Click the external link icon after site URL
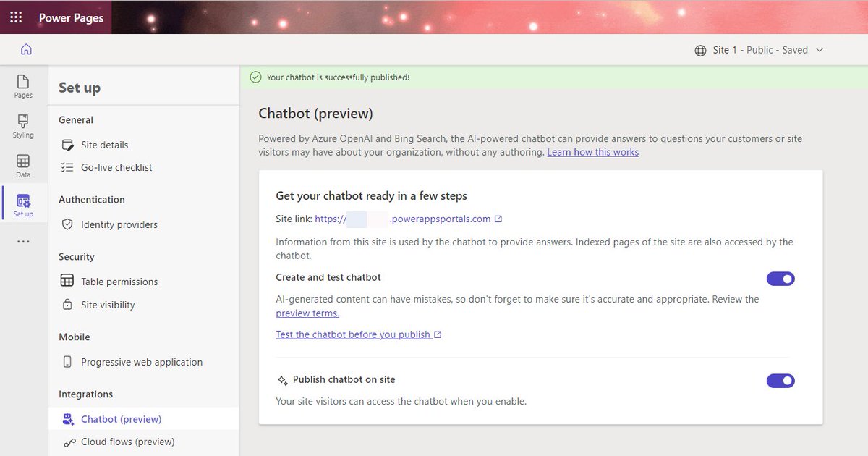 498,219
